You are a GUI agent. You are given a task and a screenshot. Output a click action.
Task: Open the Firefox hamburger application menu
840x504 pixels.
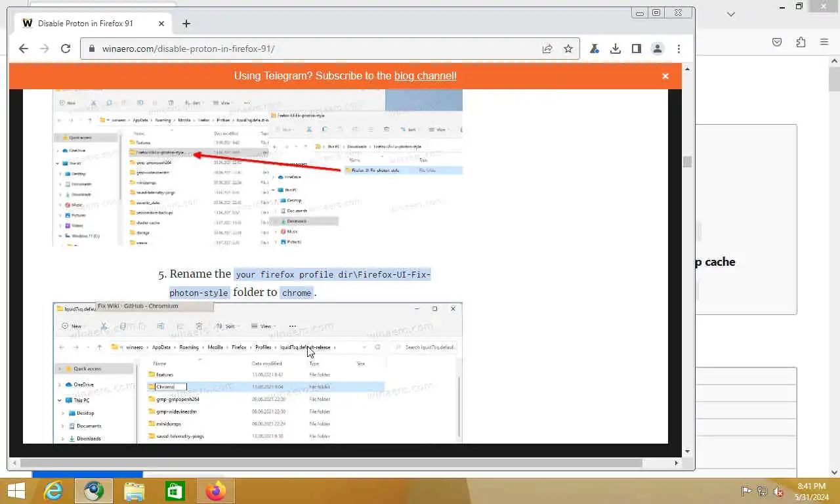tap(824, 42)
